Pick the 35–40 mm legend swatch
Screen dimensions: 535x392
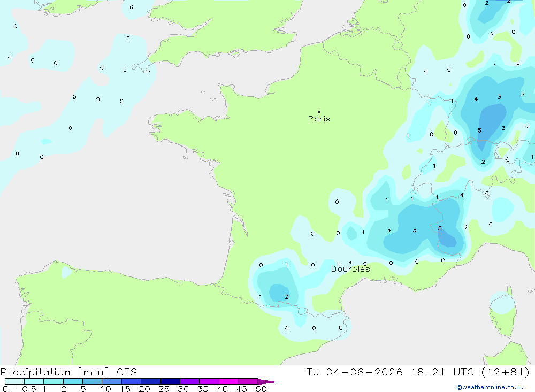coord(209,381)
